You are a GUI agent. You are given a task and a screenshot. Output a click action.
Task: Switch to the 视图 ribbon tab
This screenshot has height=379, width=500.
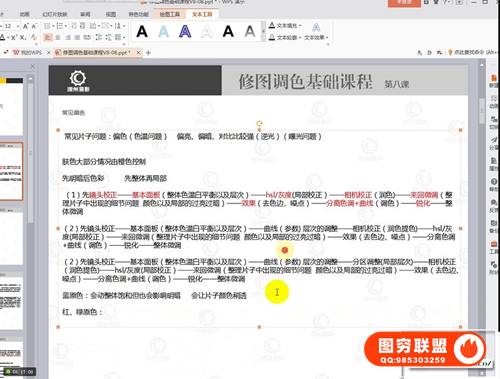(111, 14)
